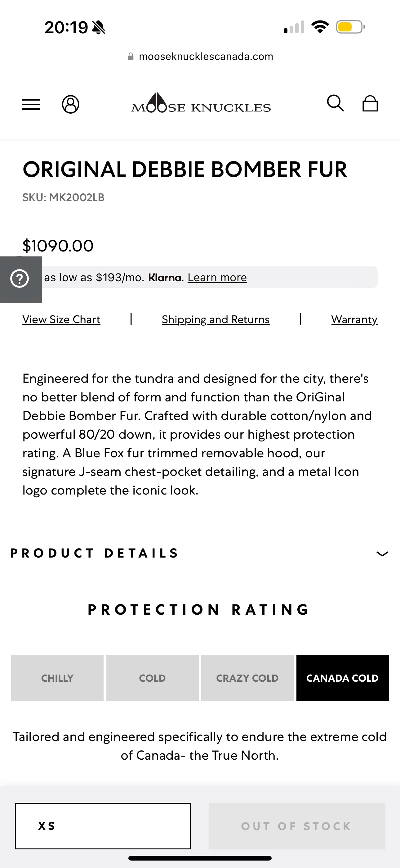Tap the silent bell icon in status bar
Viewport: 400px width, 868px height.
click(x=99, y=27)
